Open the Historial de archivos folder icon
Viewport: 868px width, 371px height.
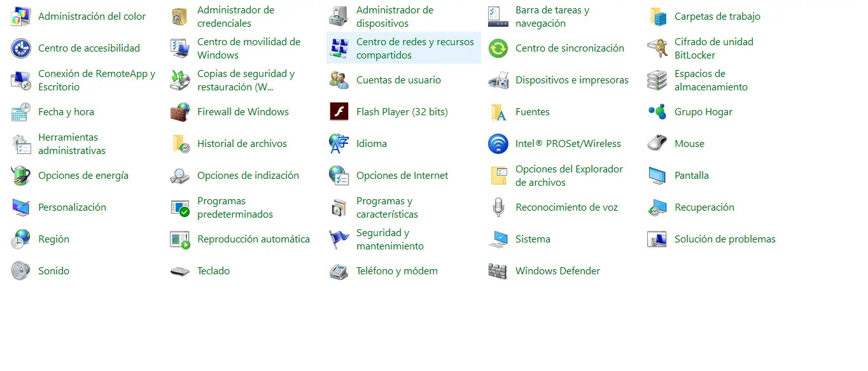(180, 144)
